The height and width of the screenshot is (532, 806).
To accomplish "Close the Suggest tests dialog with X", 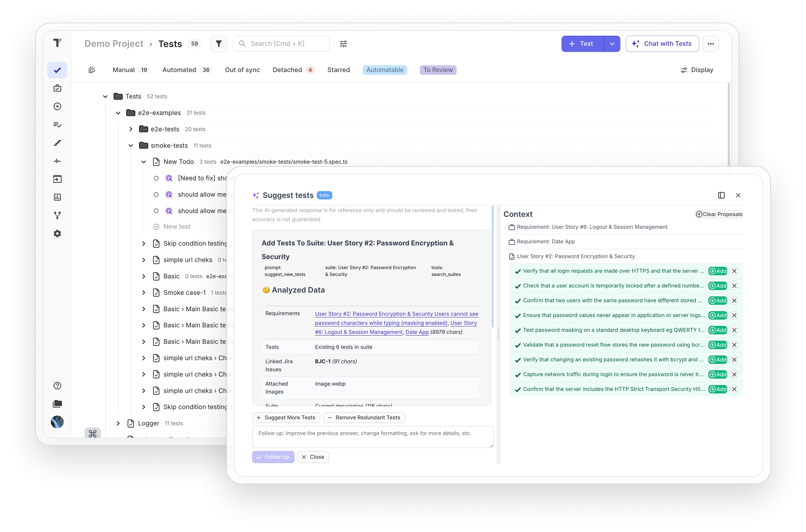I will [738, 195].
